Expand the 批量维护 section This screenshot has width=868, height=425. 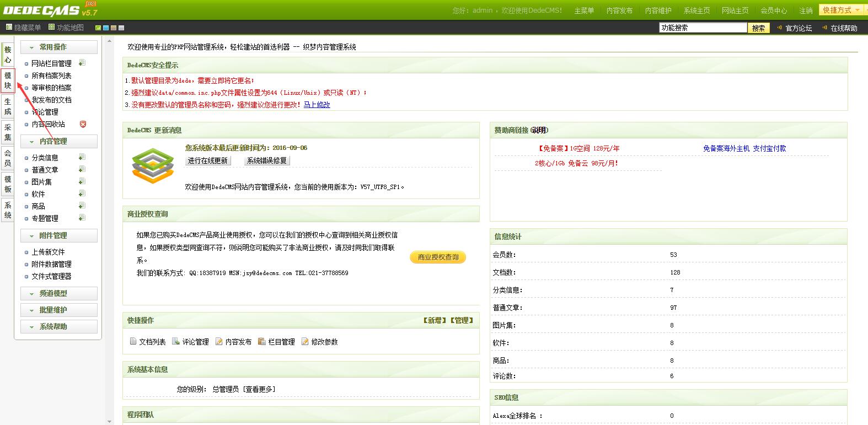59,310
